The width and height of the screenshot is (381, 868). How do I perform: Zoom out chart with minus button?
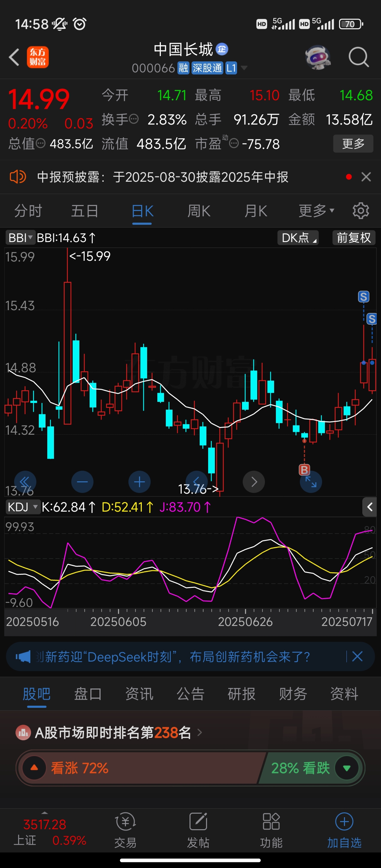tap(82, 482)
